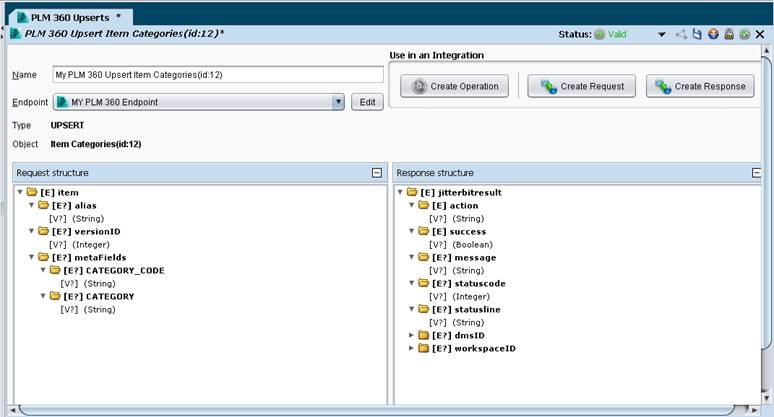Click the item root folder icon

(33, 192)
